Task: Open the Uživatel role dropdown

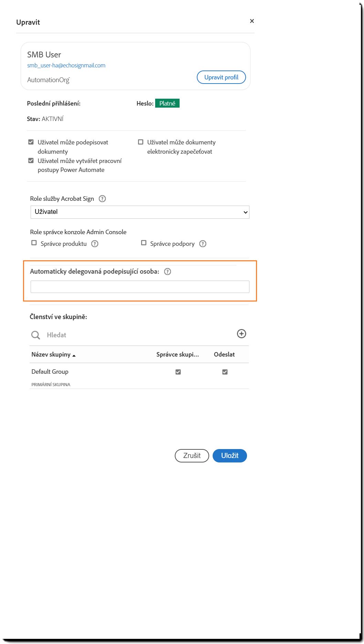Action: click(140, 212)
